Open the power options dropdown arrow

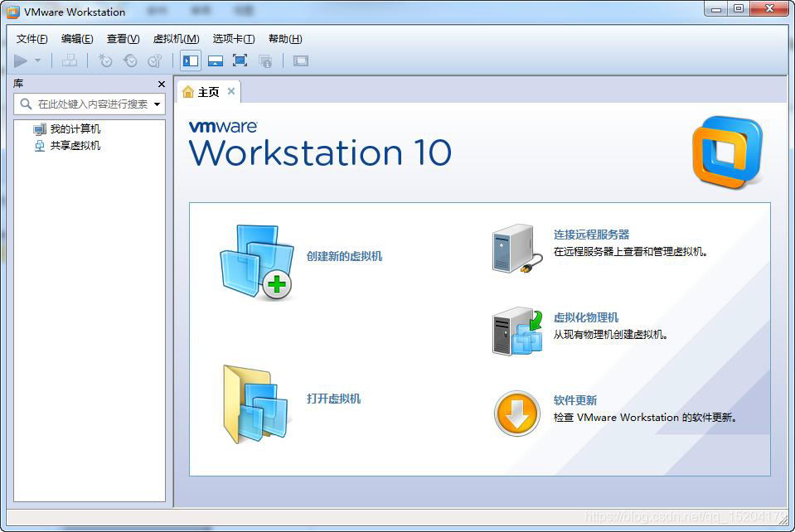36,60
